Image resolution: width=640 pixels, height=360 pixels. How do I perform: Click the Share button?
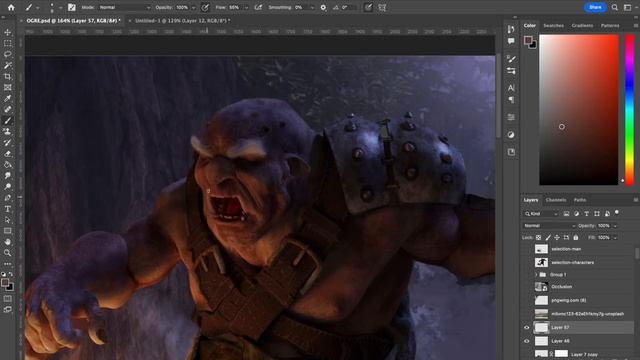[595, 7]
